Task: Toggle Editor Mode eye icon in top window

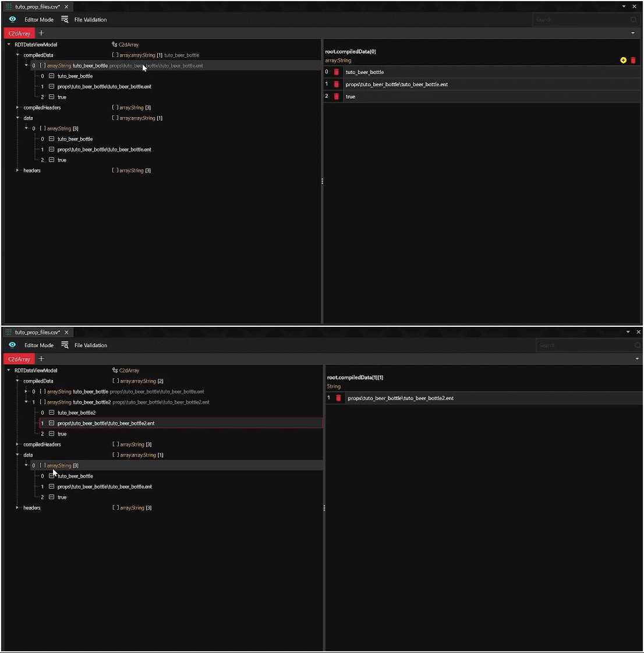Action: pos(12,20)
